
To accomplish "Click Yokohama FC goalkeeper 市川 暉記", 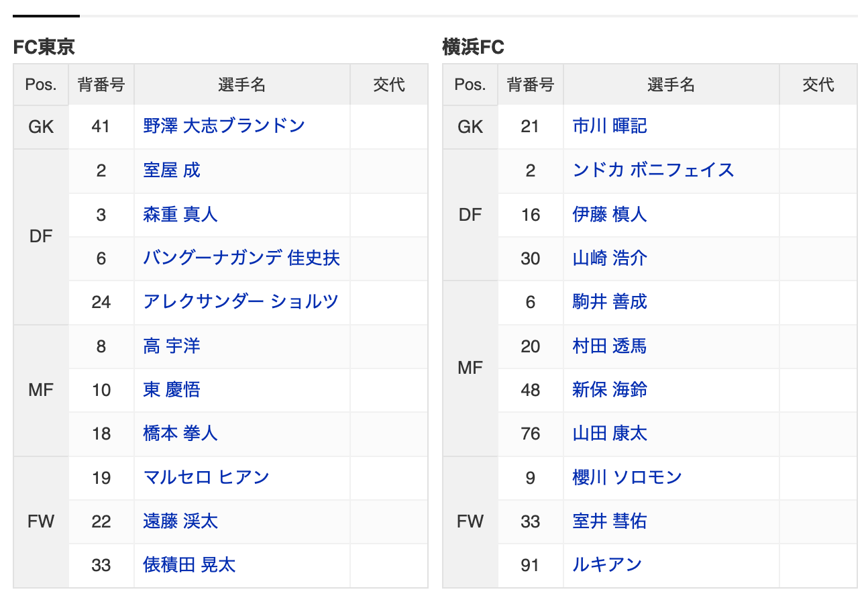I will click(610, 126).
